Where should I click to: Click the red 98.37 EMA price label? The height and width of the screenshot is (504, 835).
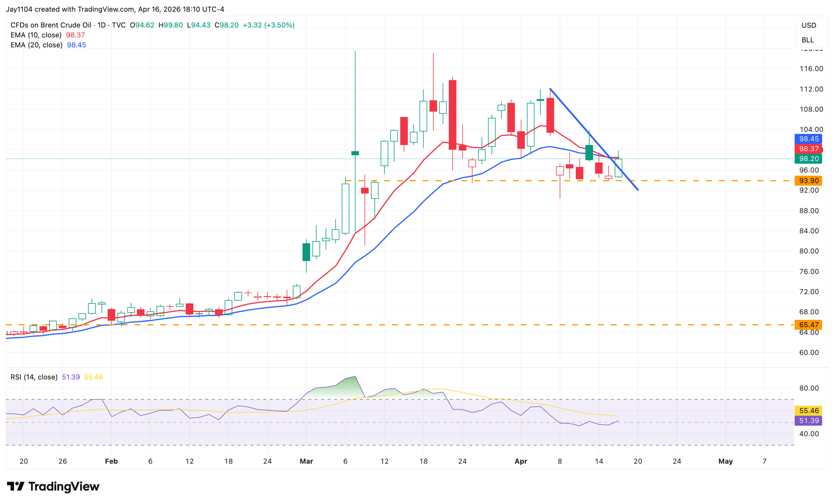[808, 149]
